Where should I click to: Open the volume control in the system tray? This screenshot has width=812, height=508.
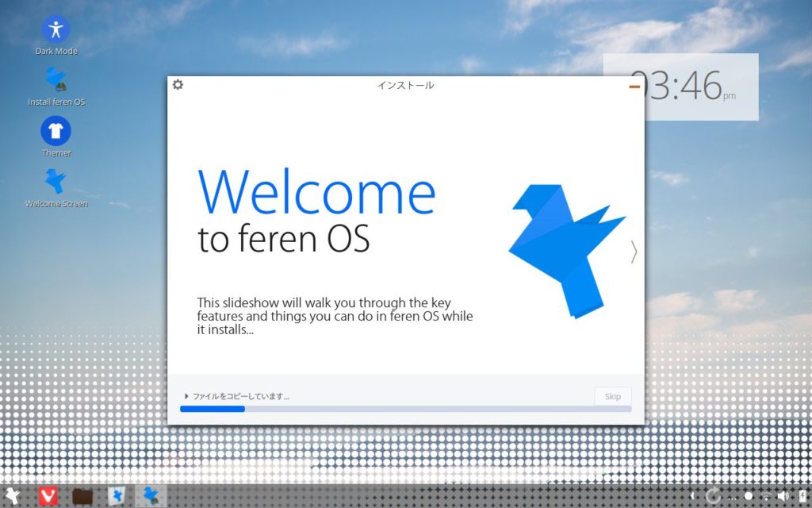coord(783,497)
